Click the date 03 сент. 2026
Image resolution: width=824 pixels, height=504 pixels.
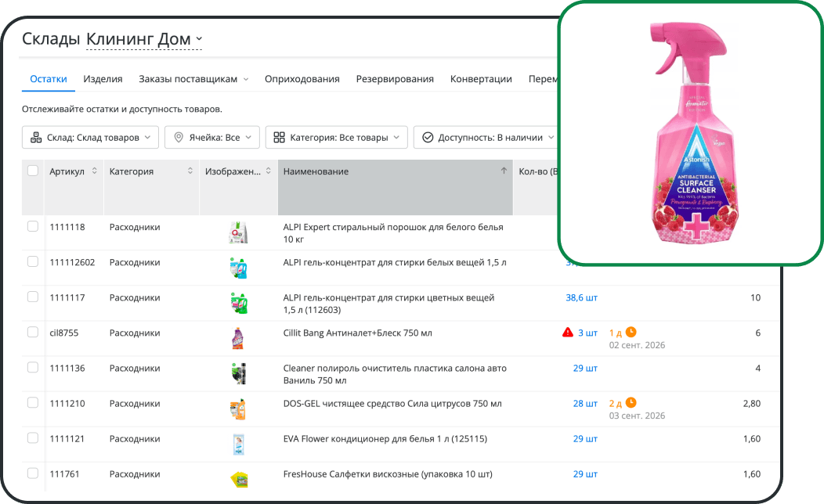coord(637,416)
